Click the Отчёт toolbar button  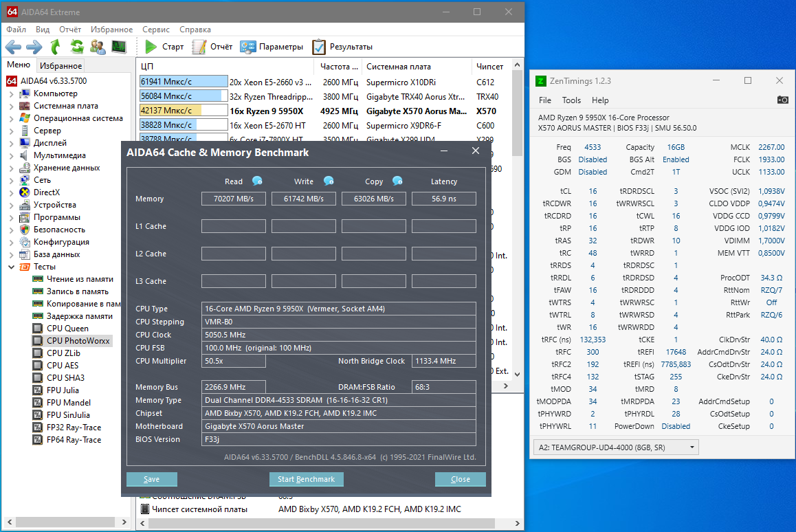[212, 47]
